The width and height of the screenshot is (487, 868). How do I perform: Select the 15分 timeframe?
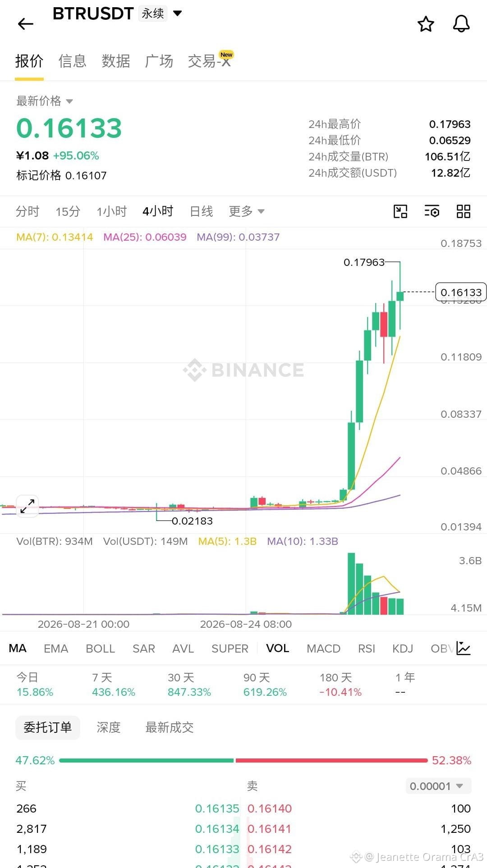click(x=68, y=211)
